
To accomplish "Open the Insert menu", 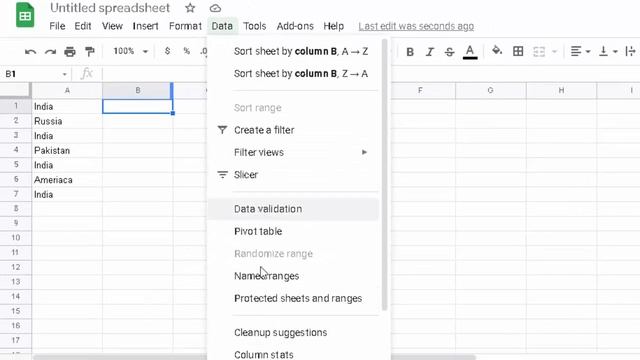I will [145, 26].
